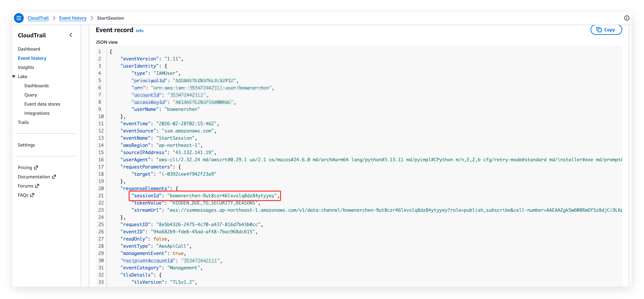Open the hamburger navigation menu icon
The image size is (644, 299).
pyautogui.click(x=19, y=18)
